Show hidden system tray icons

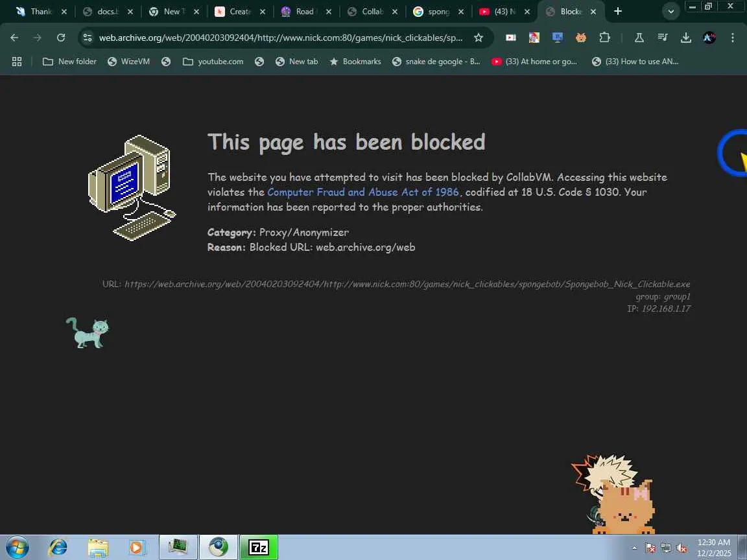[x=634, y=548]
